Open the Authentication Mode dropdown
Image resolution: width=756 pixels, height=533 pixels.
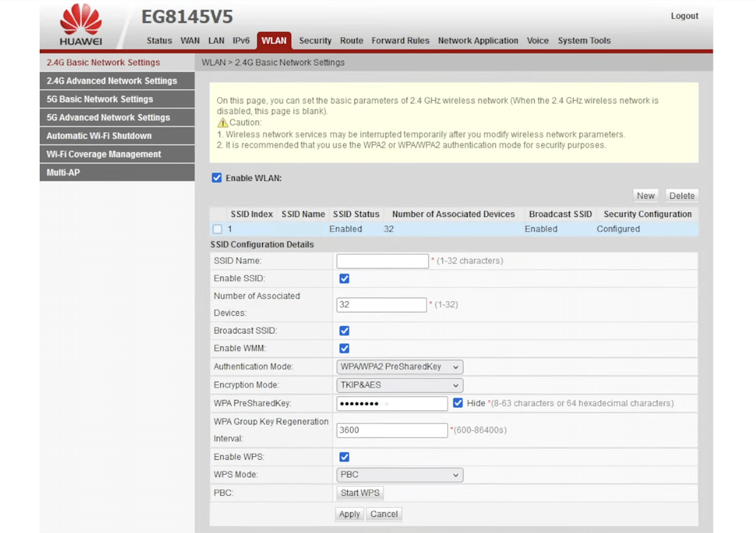(x=399, y=367)
